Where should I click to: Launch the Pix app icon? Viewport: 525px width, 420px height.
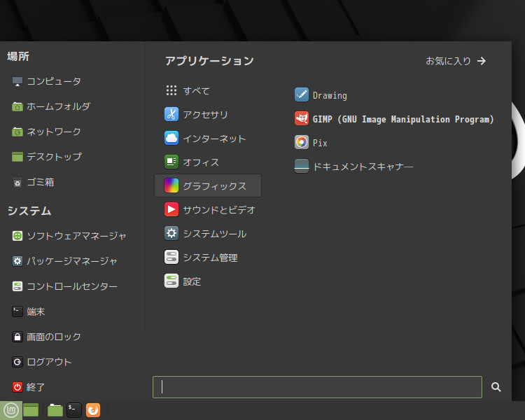click(302, 142)
